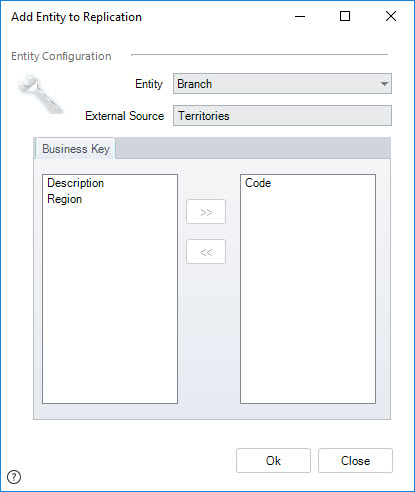Maximize the Add Entity to Replication dialog
Image resolution: width=415 pixels, height=492 pixels.
pyautogui.click(x=345, y=16)
